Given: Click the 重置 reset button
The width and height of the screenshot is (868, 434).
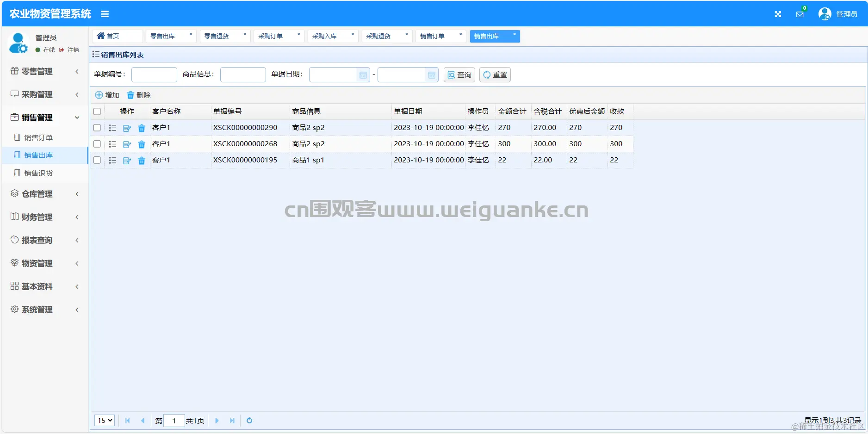Looking at the screenshot, I should coord(495,75).
